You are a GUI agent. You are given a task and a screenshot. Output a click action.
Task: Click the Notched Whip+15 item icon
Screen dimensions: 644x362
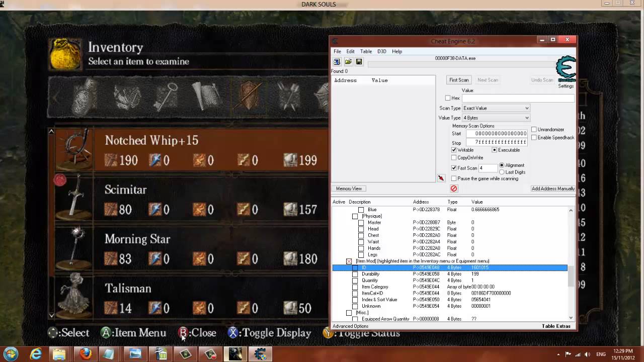point(74,149)
